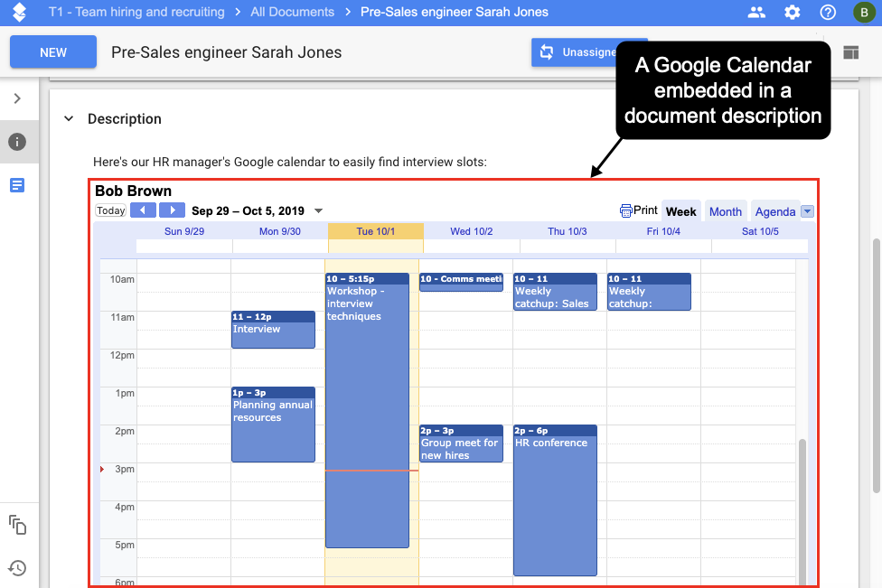
Task: Click the printer icon in calendar
Action: pos(625,210)
